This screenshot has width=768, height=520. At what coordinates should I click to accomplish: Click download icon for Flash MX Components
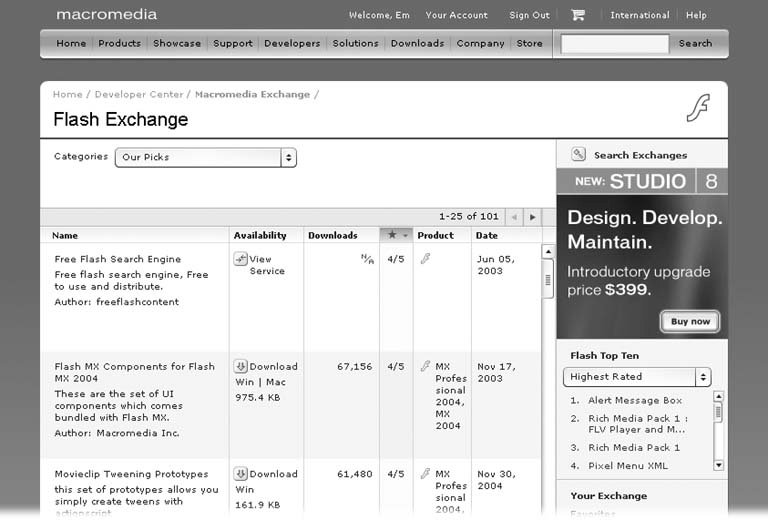(240, 366)
